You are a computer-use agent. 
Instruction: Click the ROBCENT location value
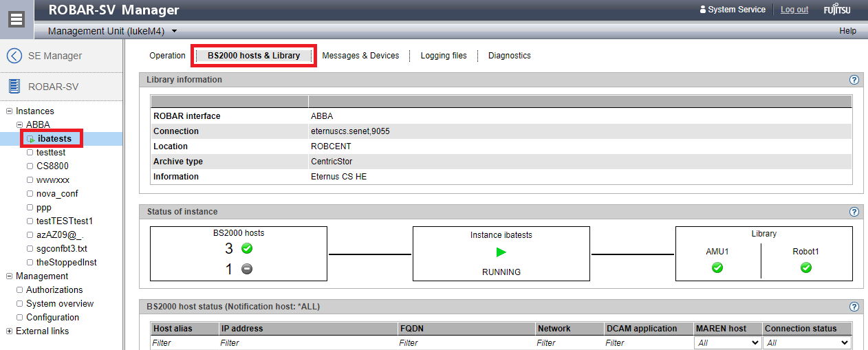(x=332, y=146)
